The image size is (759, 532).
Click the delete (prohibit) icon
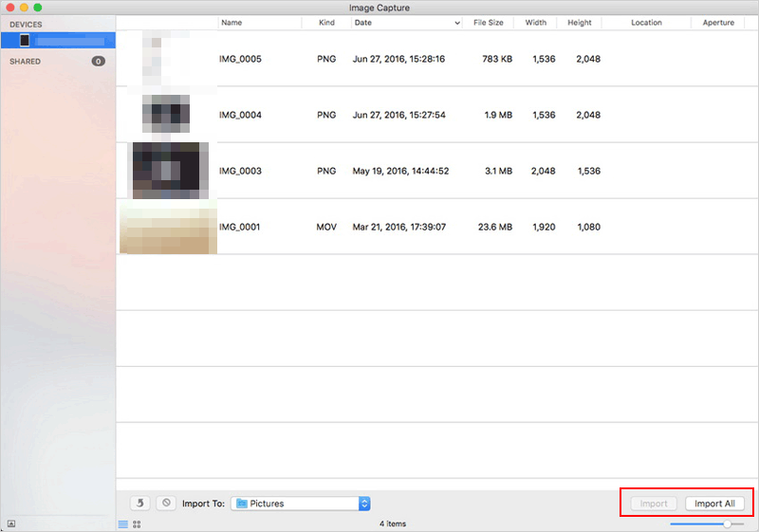[x=166, y=503]
